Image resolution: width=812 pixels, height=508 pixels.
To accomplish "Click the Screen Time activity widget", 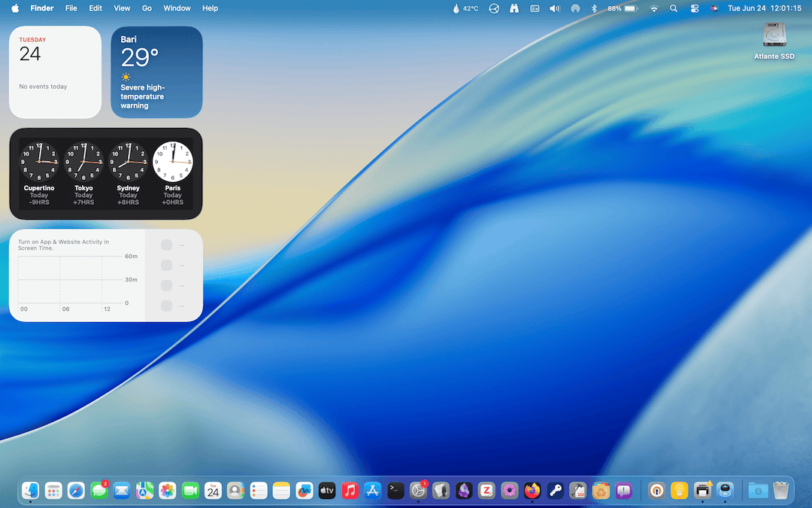I will pyautogui.click(x=105, y=275).
